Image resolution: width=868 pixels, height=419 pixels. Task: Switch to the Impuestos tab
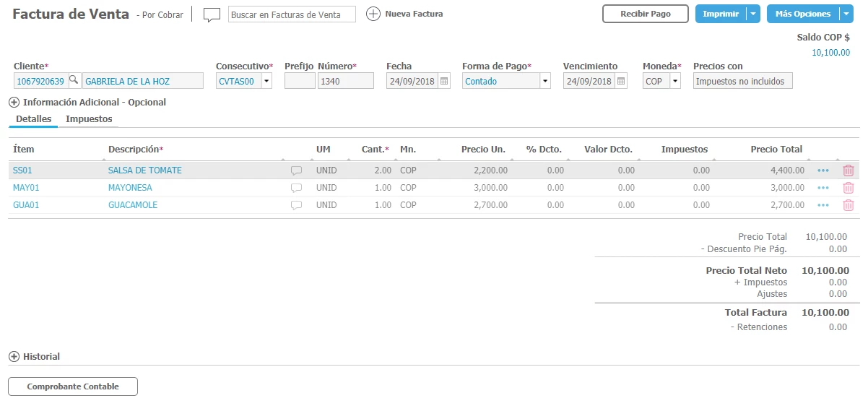(x=89, y=119)
